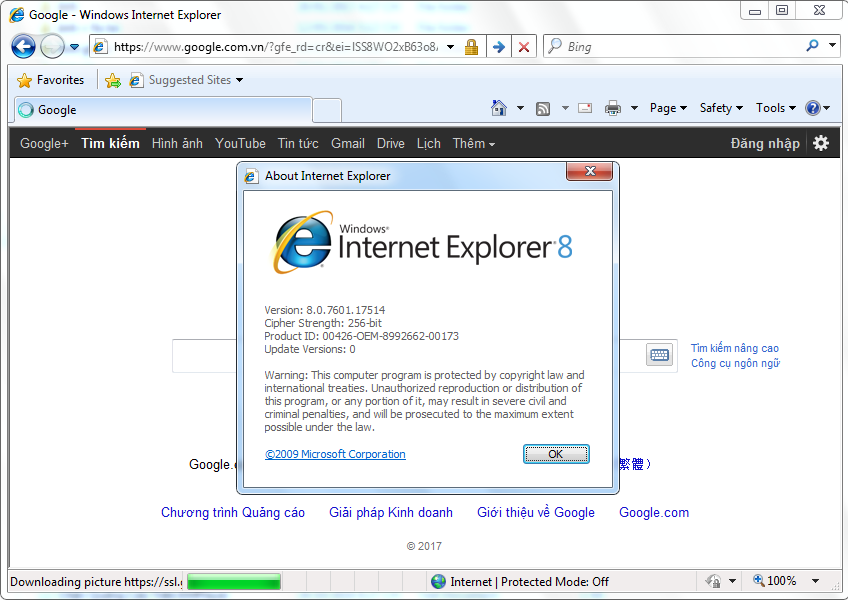This screenshot has height=600, width=848.
Task: Expand the Thêm dropdown menu
Action: click(x=474, y=143)
